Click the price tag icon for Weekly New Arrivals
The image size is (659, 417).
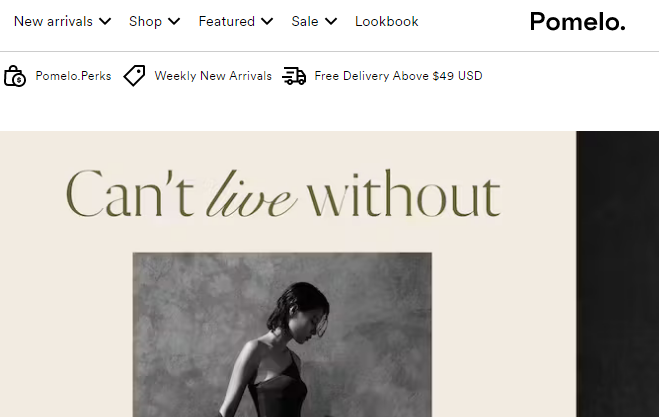click(x=134, y=76)
